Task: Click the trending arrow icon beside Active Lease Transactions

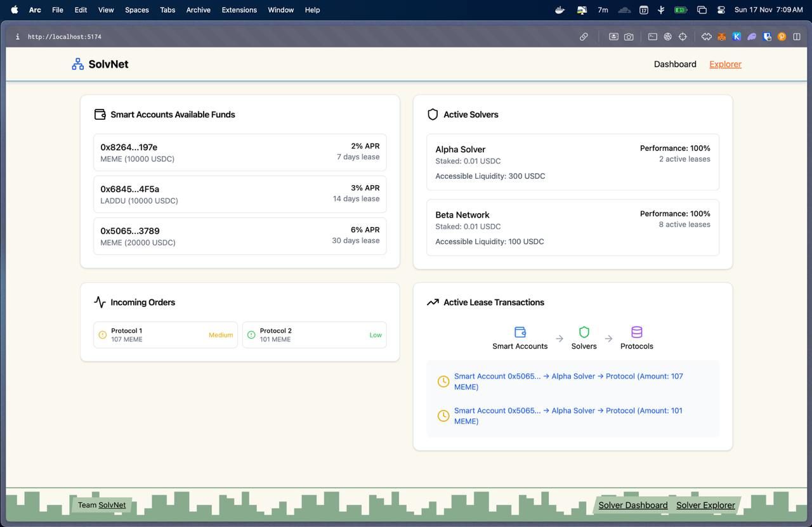Action: click(433, 302)
